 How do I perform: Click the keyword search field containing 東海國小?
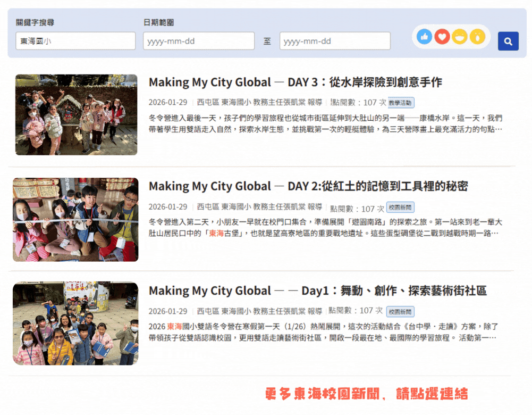[75, 41]
